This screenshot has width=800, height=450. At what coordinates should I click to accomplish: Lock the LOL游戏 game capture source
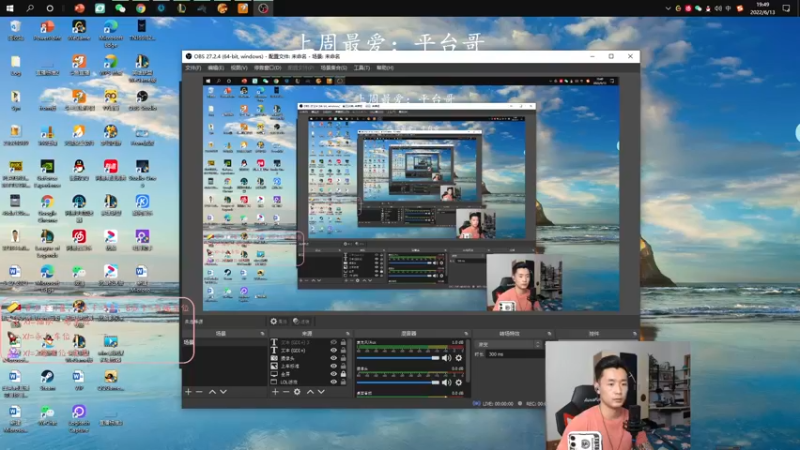[343, 382]
